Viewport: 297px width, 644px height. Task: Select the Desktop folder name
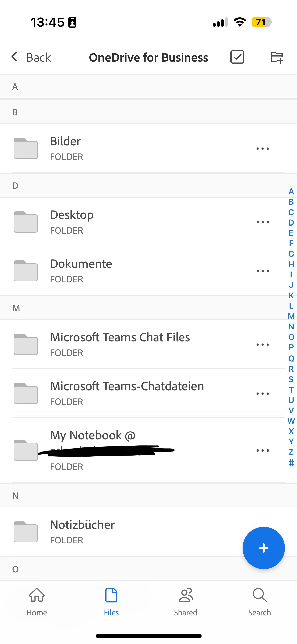coord(72,215)
